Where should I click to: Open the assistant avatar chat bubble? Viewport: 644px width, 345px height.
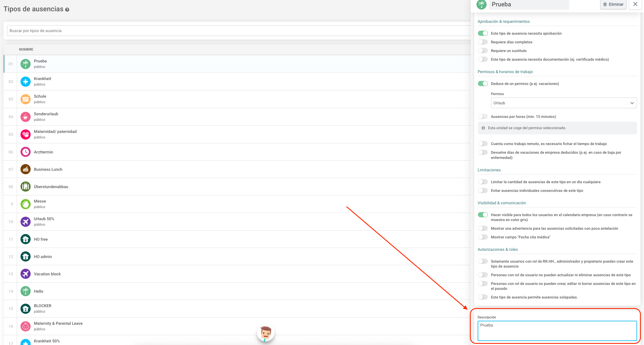(x=265, y=333)
